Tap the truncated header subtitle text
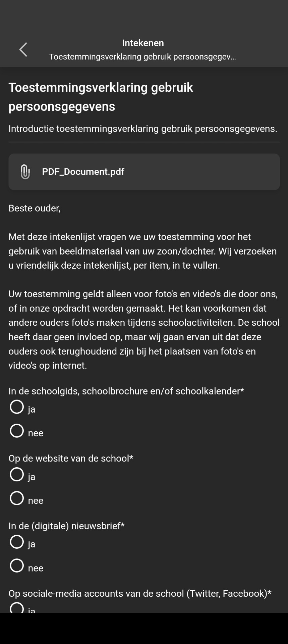This screenshot has width=288, height=644. pyautogui.click(x=142, y=57)
